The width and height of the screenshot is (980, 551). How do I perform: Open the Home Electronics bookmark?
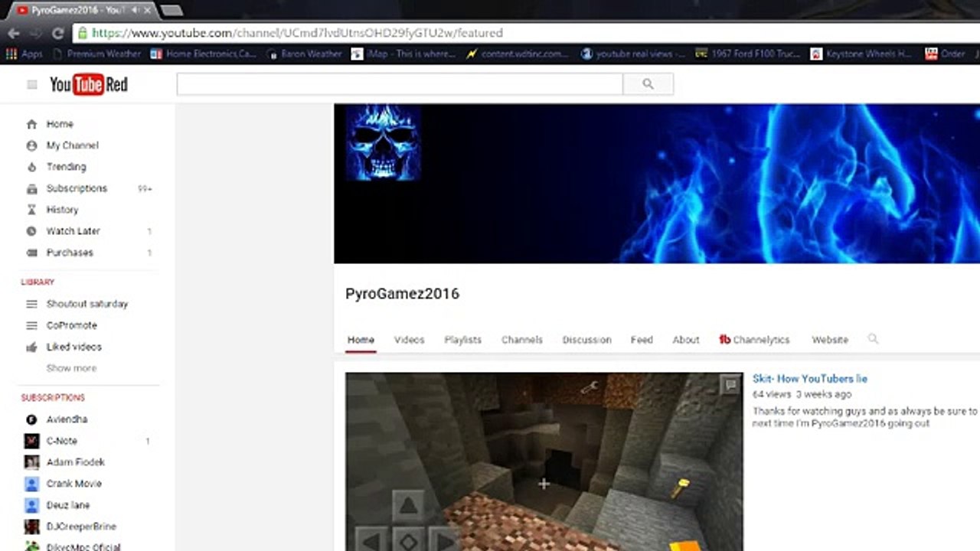(x=204, y=54)
